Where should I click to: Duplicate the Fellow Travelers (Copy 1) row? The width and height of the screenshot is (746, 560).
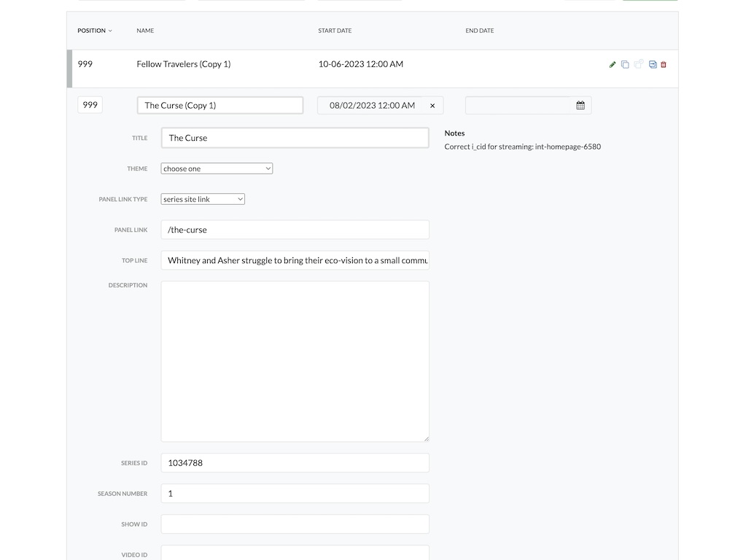point(625,65)
